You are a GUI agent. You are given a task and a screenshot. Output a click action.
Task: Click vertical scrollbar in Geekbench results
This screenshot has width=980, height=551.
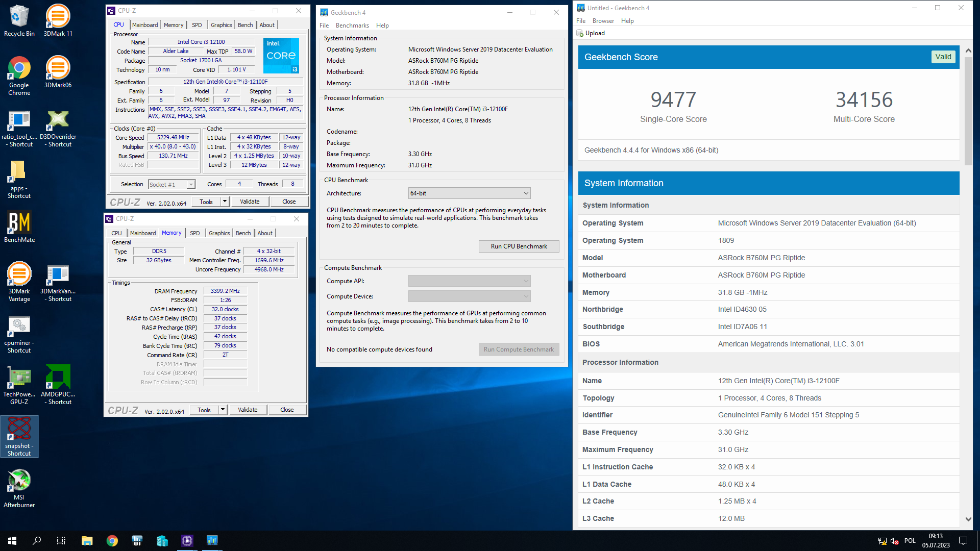click(968, 111)
